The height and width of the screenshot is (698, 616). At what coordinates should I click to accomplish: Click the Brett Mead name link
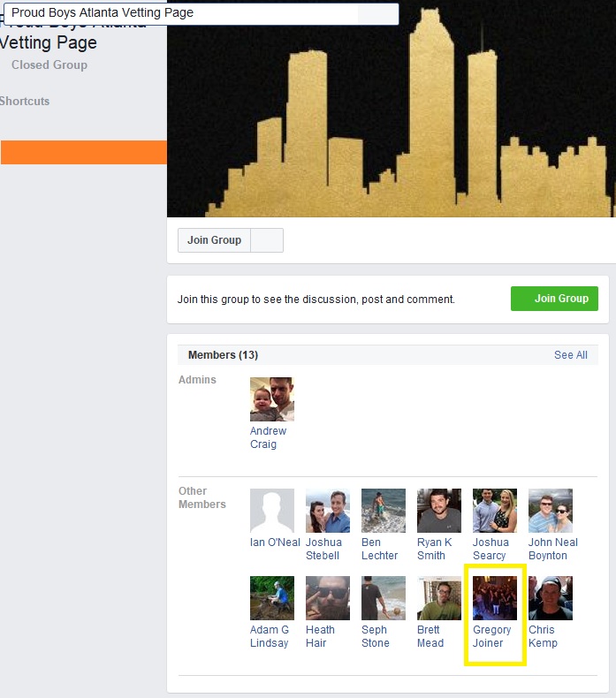(x=430, y=636)
